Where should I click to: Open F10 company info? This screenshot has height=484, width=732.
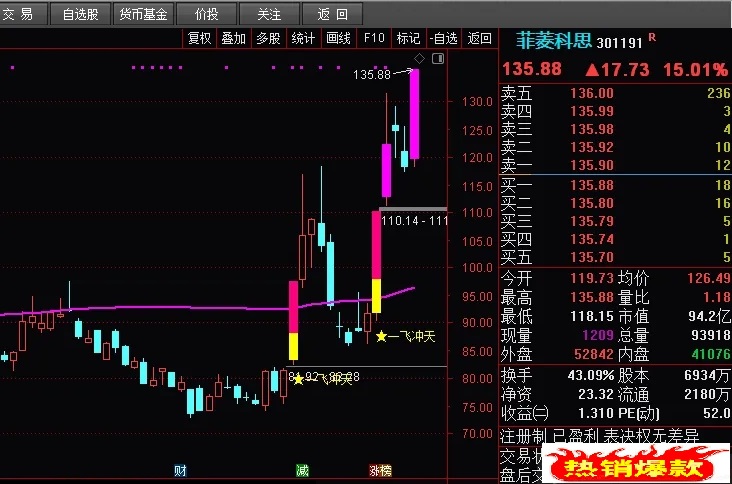coord(374,38)
